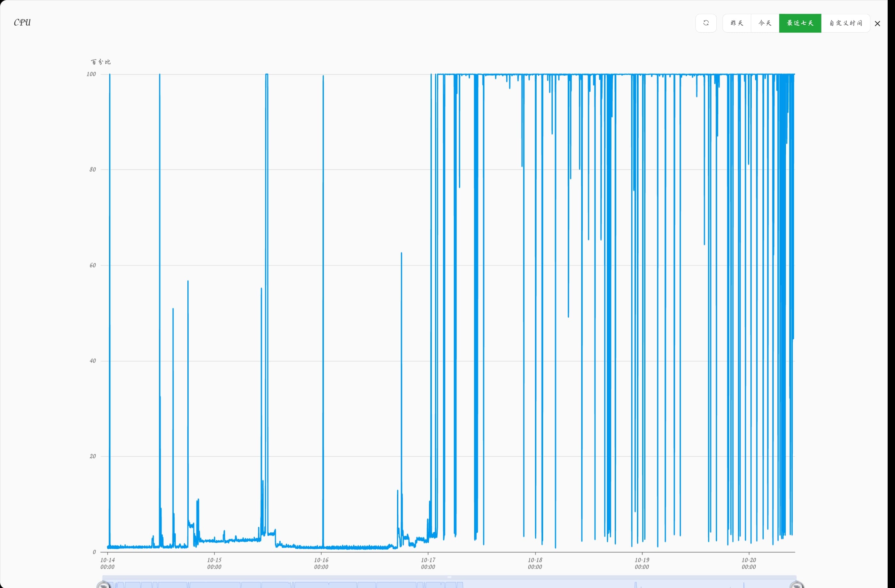
Task: Open the 自定义时间 custom time option
Action: pos(845,23)
